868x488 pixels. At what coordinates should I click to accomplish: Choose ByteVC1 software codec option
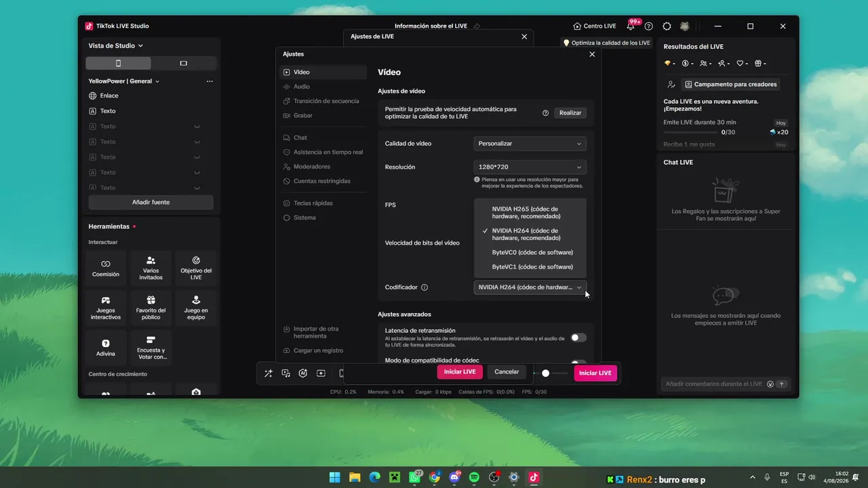pos(530,267)
